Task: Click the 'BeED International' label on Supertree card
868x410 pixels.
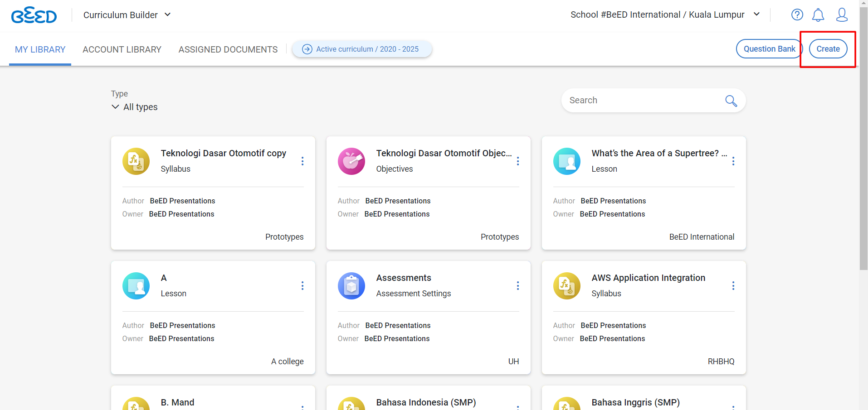Action: pos(702,237)
